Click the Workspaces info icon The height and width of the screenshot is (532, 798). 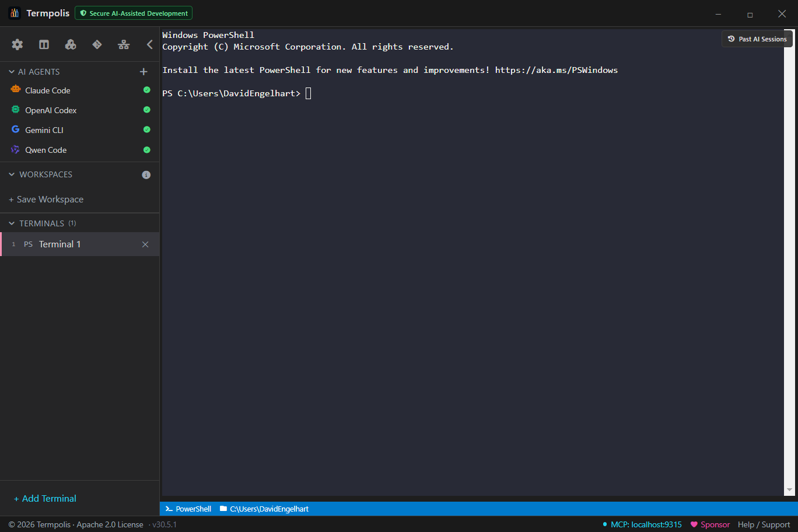point(146,175)
